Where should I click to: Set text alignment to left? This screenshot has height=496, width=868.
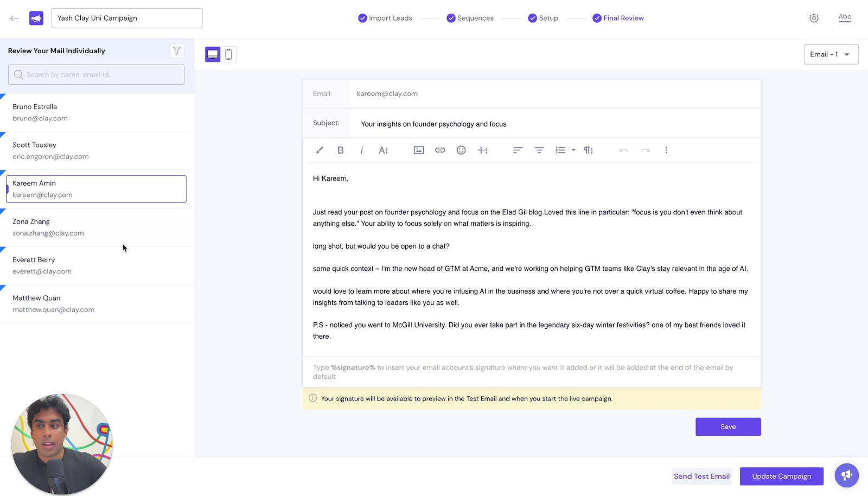(x=518, y=150)
